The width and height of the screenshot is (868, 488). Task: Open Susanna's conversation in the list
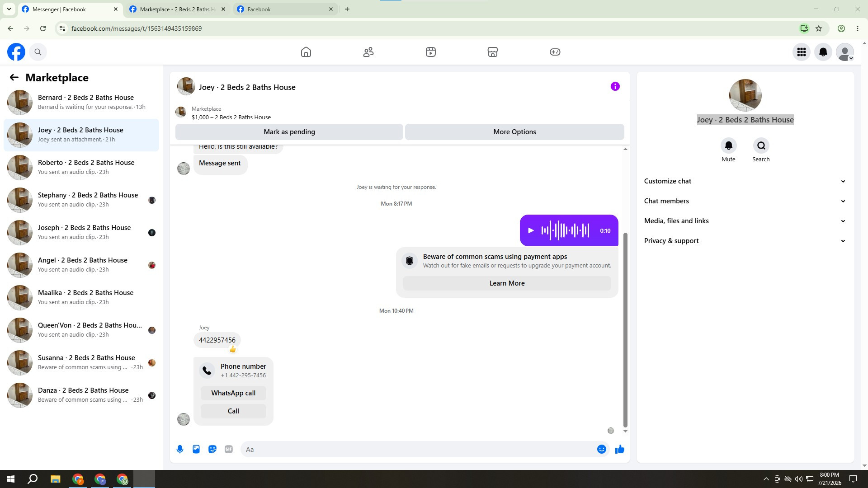point(81,362)
